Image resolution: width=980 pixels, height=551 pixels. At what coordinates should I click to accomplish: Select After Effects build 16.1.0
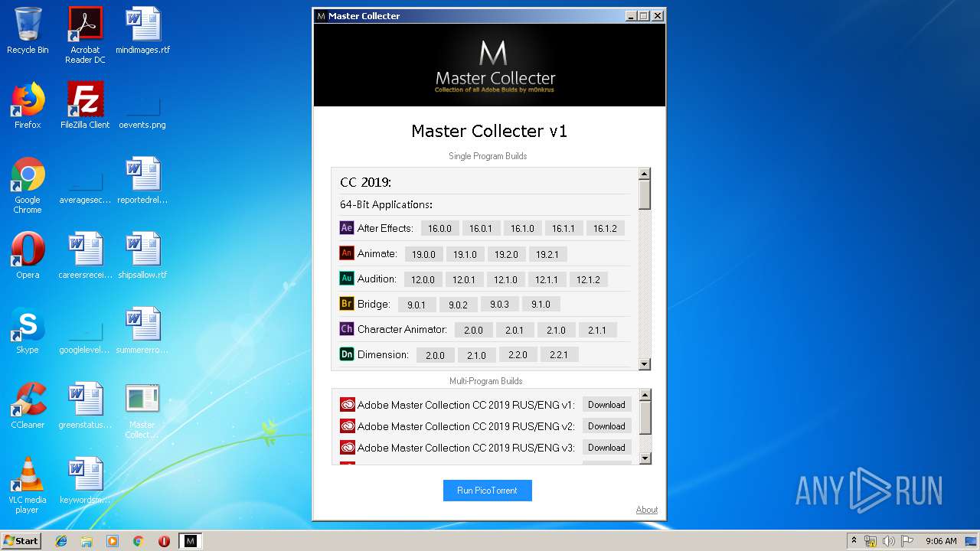(x=522, y=228)
